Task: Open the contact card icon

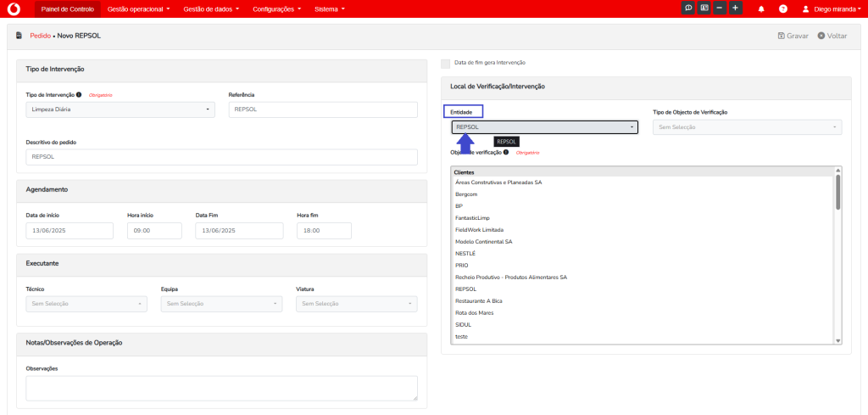Action: click(704, 8)
